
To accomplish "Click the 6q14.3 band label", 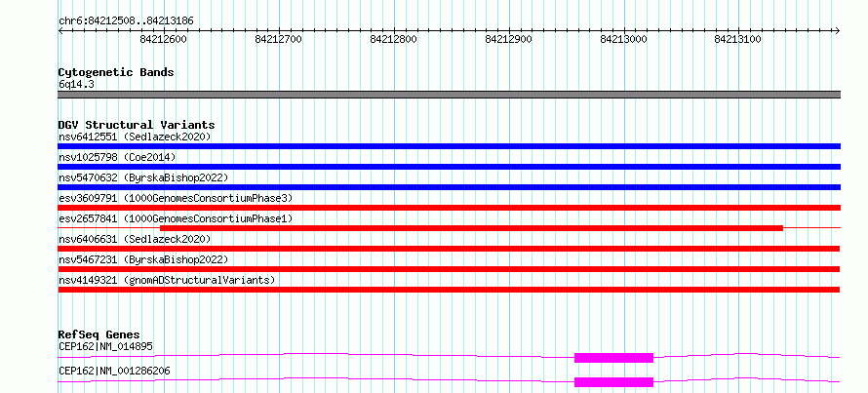I will pyautogui.click(x=76, y=85).
